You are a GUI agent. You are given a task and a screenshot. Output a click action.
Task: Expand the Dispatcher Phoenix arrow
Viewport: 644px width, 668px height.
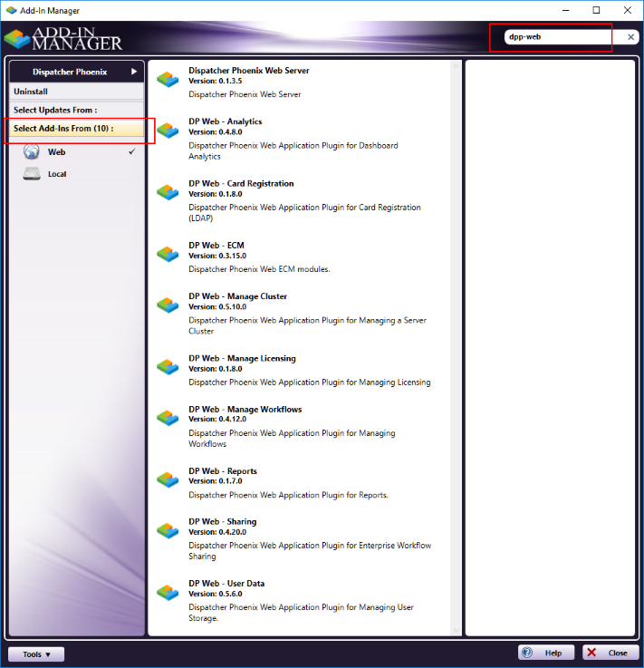click(134, 72)
